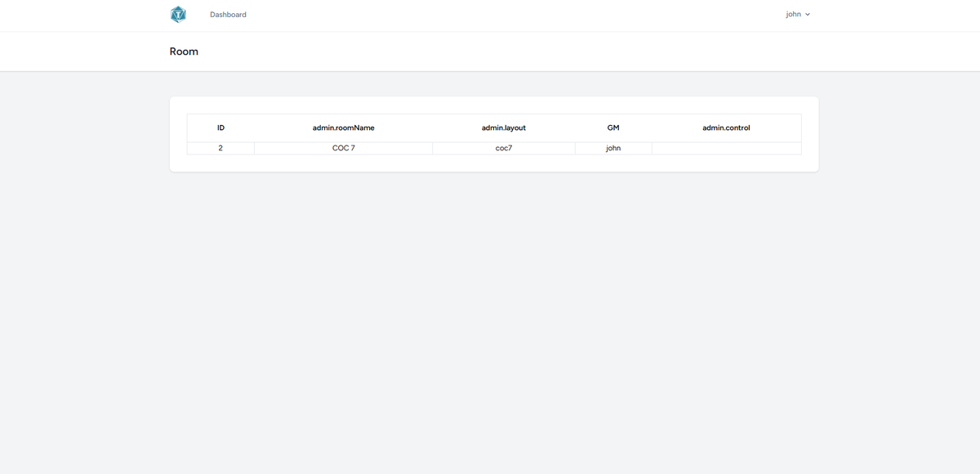Click the admin.layout column header
This screenshot has width=980, height=474.
(504, 128)
